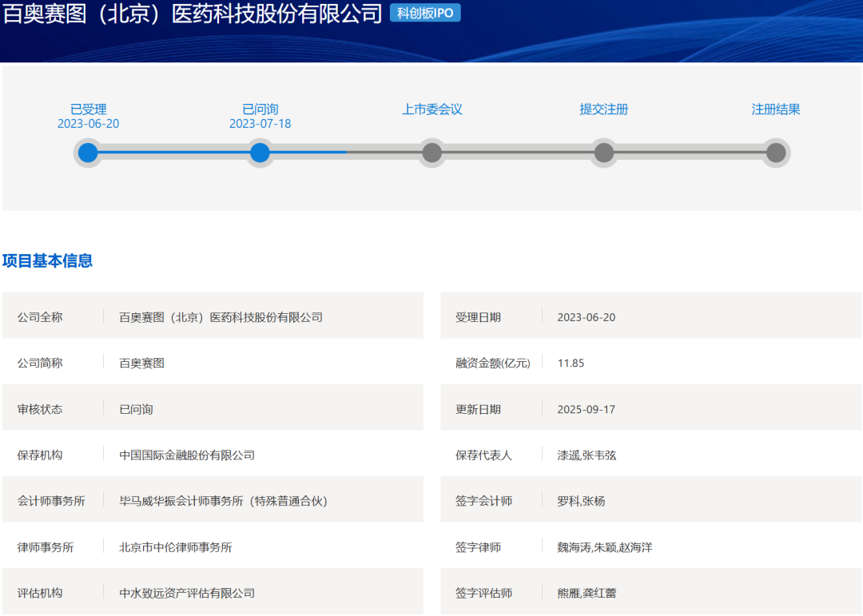
Task: Click the 融资金额 value 11.85
Action: (571, 363)
